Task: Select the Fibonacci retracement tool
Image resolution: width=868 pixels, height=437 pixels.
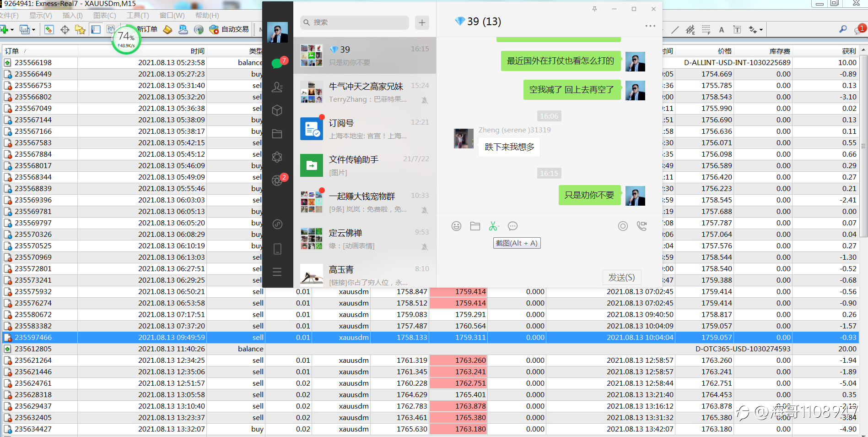Action: (706, 30)
